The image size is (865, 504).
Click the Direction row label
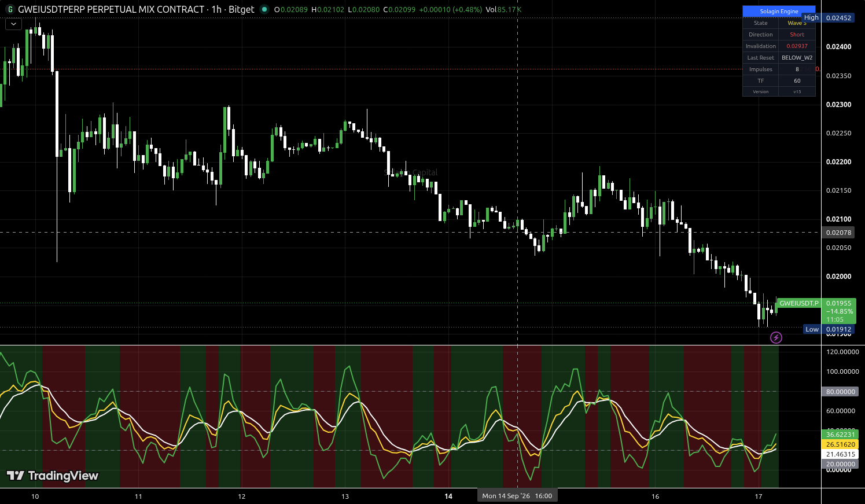(x=761, y=35)
